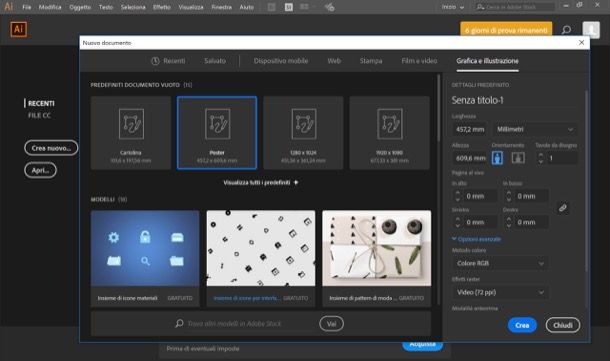Click the arrange documents icon in menu bar
The height and width of the screenshot is (361, 610).
306,7
